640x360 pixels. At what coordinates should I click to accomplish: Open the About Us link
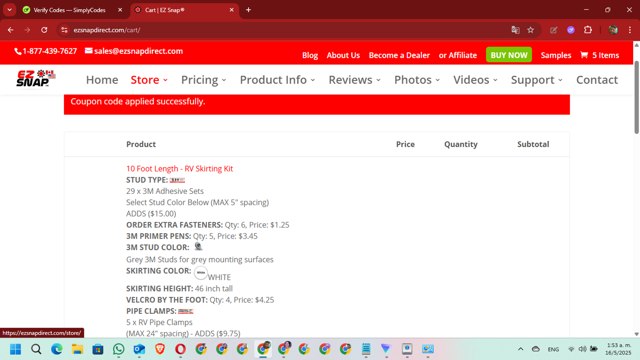[x=343, y=55]
